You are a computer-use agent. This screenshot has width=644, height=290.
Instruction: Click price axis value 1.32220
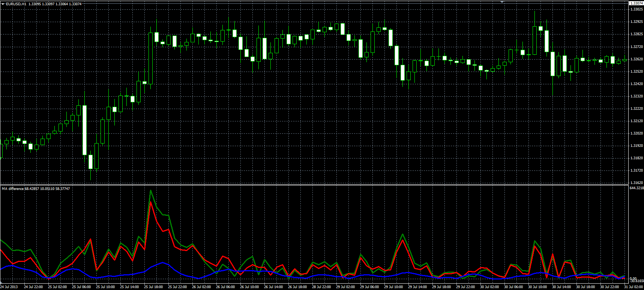637,109
